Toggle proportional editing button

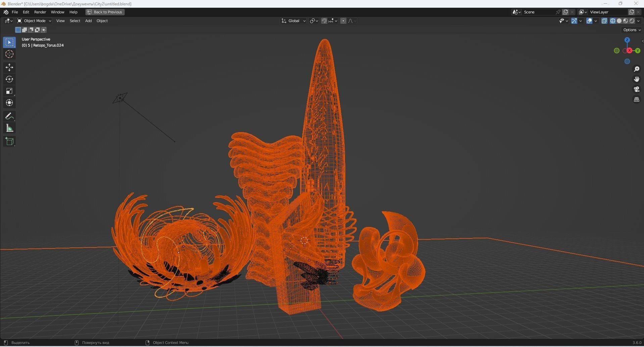(343, 21)
